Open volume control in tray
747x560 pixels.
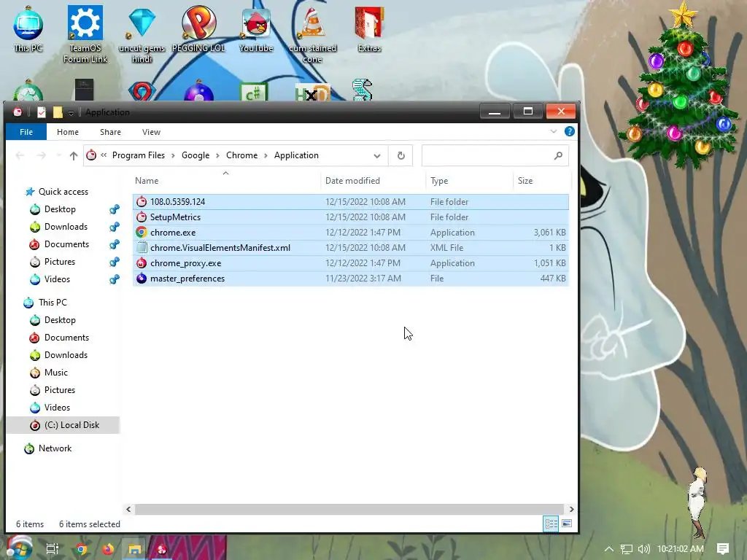point(643,548)
